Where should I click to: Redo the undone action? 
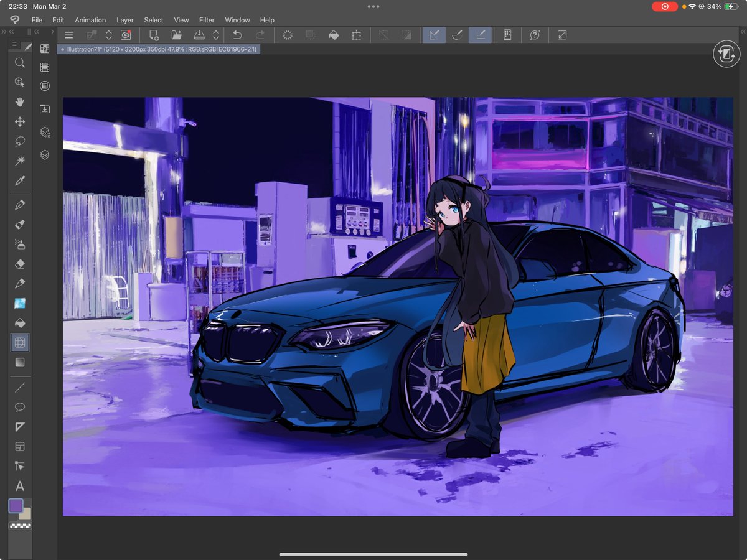(x=260, y=35)
